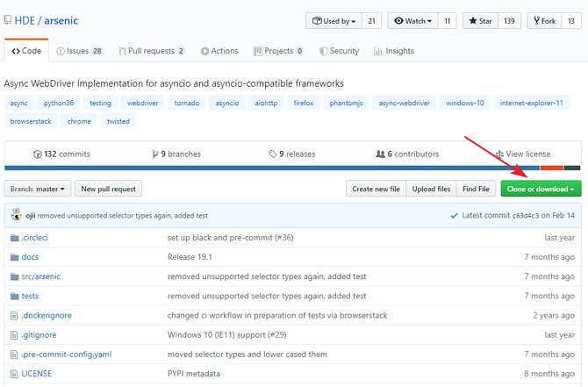Toggle Watch on this repository
588x387 pixels.
pyautogui.click(x=411, y=21)
